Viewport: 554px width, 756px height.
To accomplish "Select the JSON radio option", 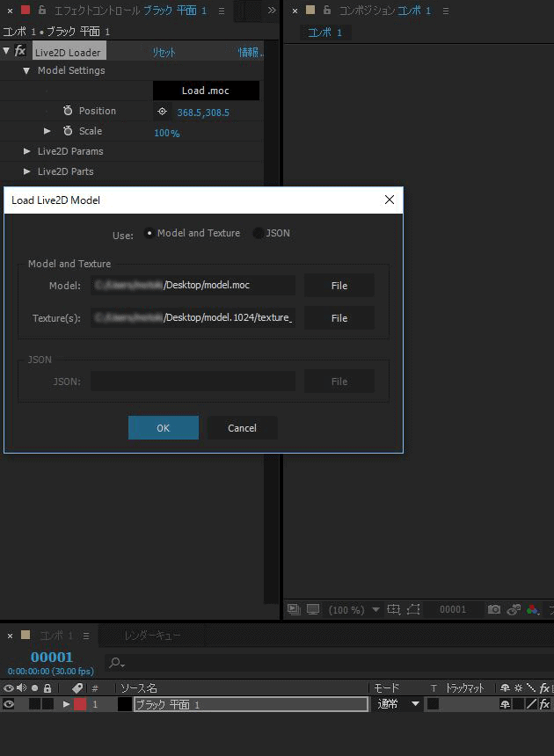I will coord(259,234).
